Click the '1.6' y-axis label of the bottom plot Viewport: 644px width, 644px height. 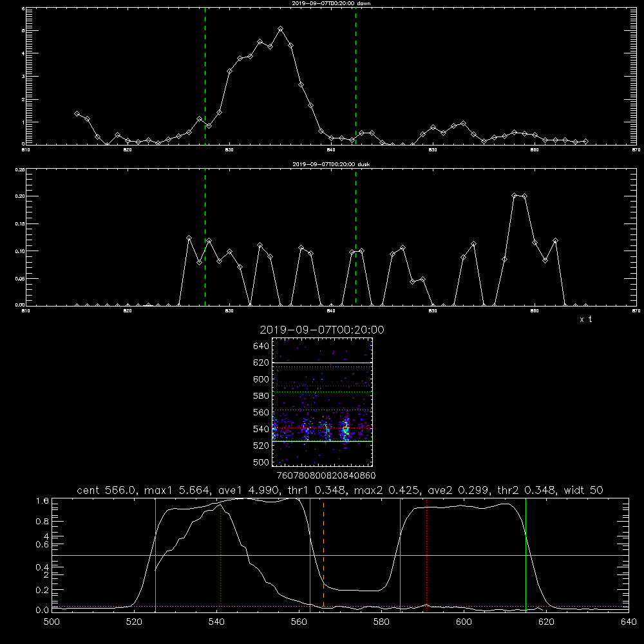(43, 501)
